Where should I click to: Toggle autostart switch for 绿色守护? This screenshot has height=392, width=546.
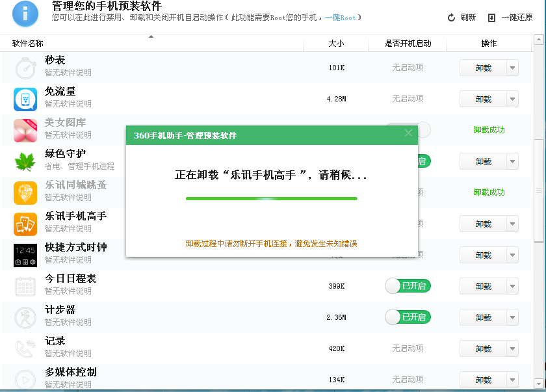pos(424,161)
